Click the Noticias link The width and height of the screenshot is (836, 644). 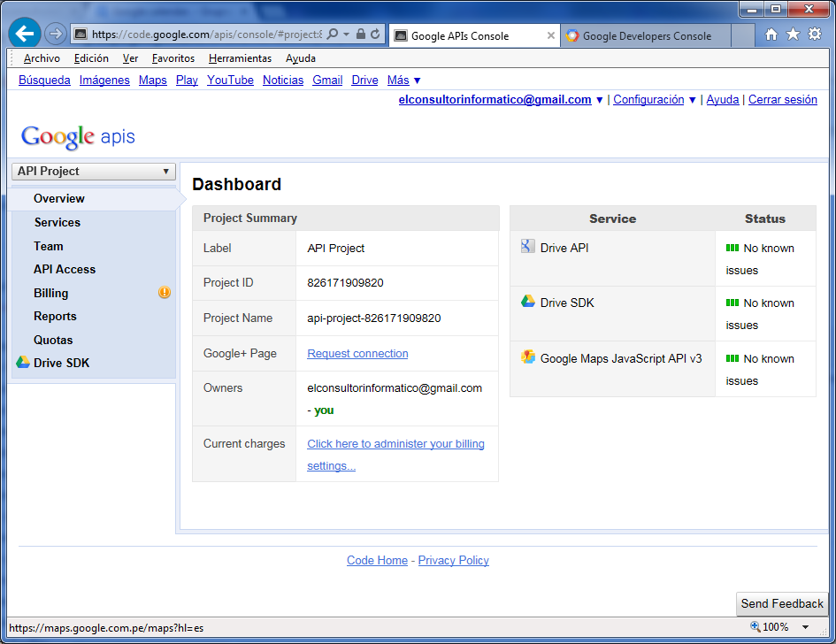pyautogui.click(x=282, y=80)
